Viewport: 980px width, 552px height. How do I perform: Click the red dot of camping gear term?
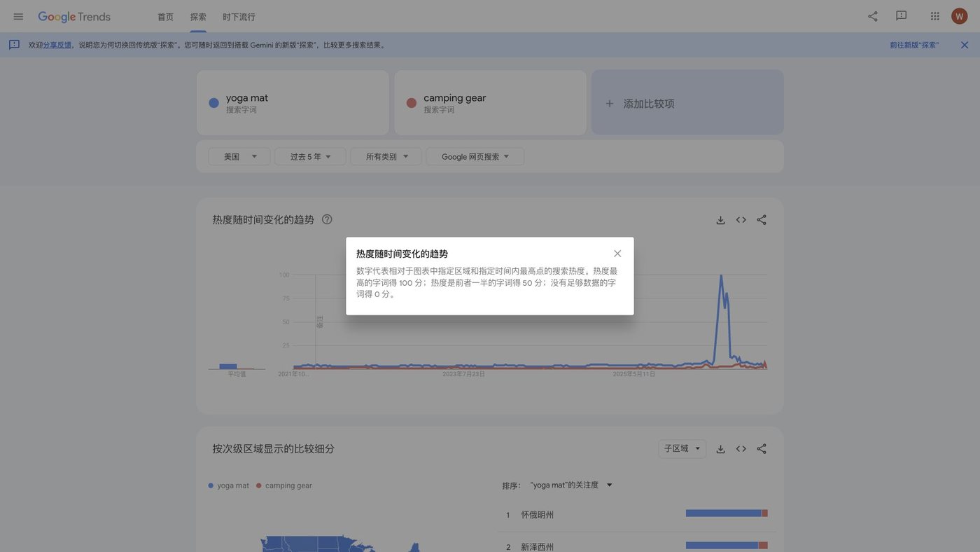[x=412, y=103]
